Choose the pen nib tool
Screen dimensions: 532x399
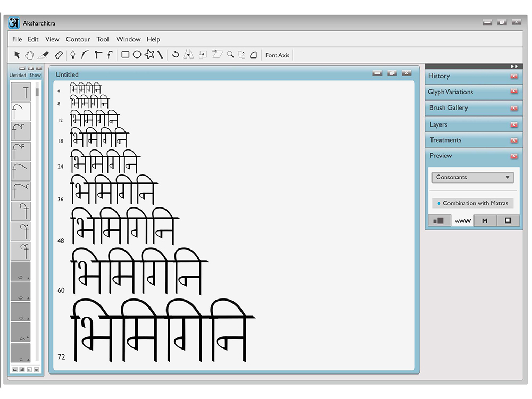72,55
